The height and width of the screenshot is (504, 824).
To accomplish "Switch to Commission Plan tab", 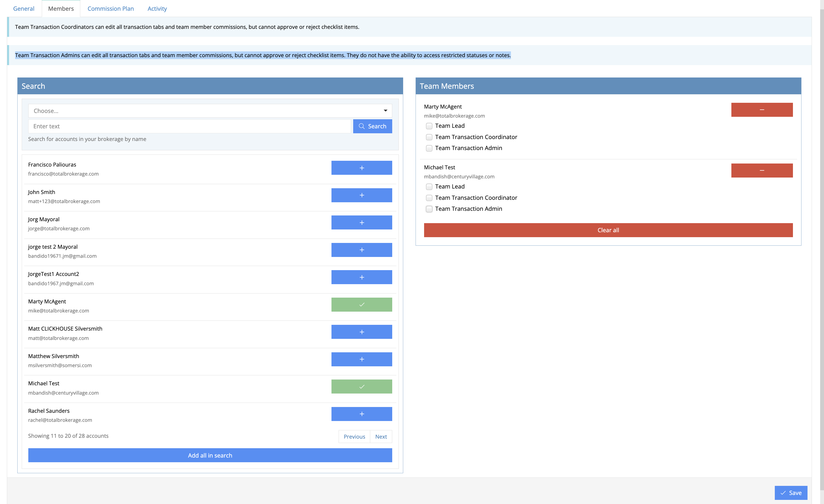I will 111,9.
